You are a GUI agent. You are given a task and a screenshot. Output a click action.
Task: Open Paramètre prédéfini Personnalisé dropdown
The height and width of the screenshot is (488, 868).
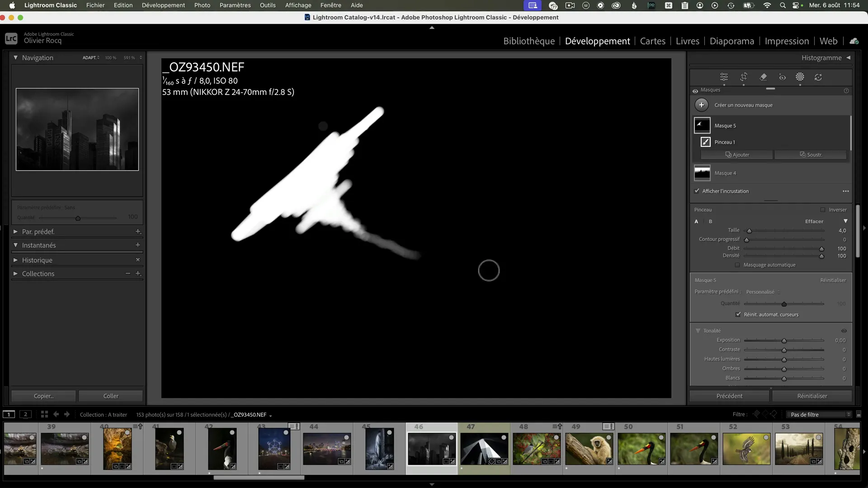point(763,292)
